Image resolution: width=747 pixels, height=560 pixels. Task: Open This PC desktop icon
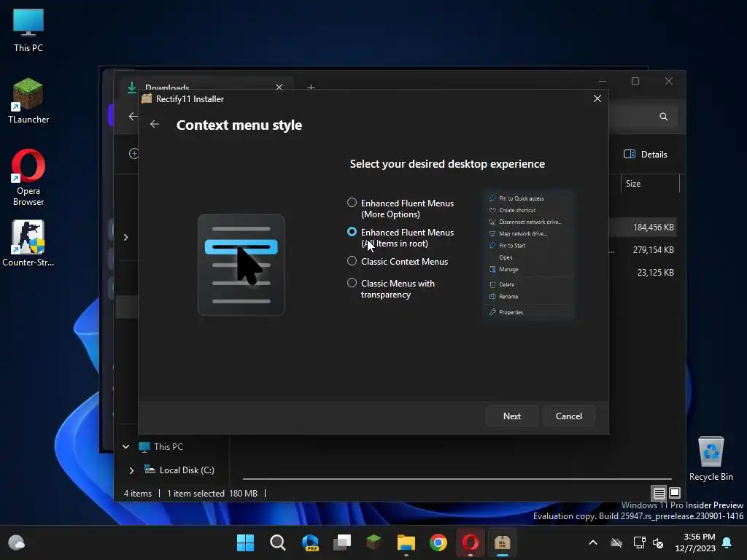pyautogui.click(x=28, y=31)
